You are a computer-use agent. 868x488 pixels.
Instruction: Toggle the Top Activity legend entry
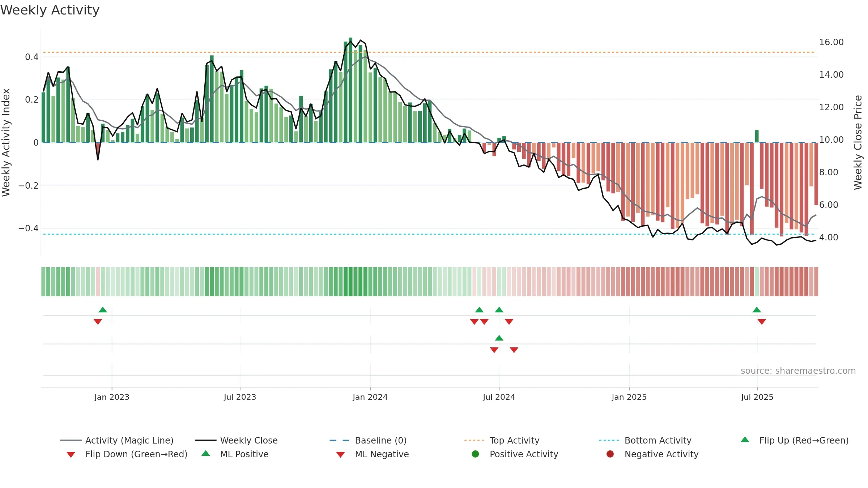point(502,440)
